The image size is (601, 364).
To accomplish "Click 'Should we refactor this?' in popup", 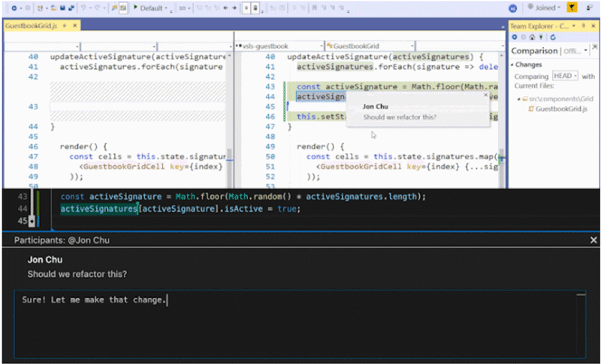I will click(x=400, y=117).
